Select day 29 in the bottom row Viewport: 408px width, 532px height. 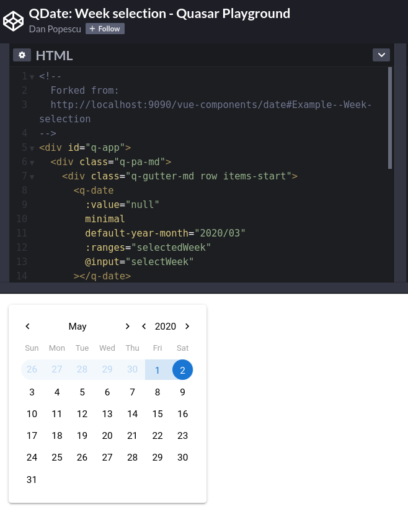tap(157, 458)
